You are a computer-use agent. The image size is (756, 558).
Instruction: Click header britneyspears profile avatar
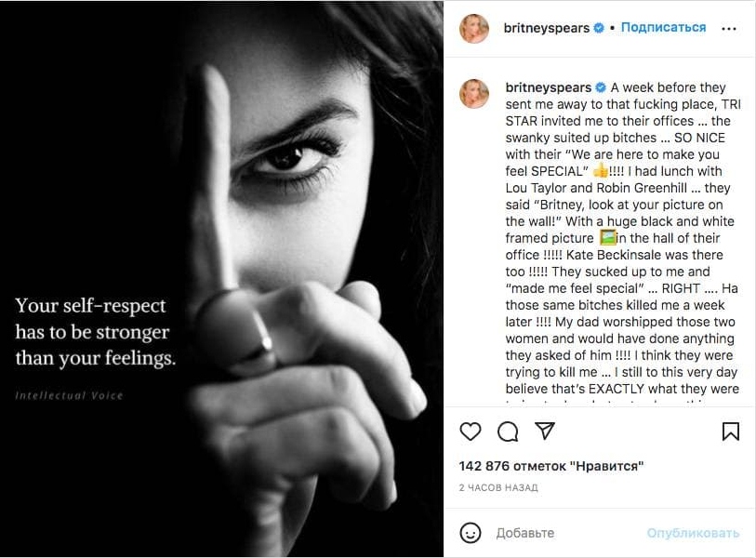[474, 29]
